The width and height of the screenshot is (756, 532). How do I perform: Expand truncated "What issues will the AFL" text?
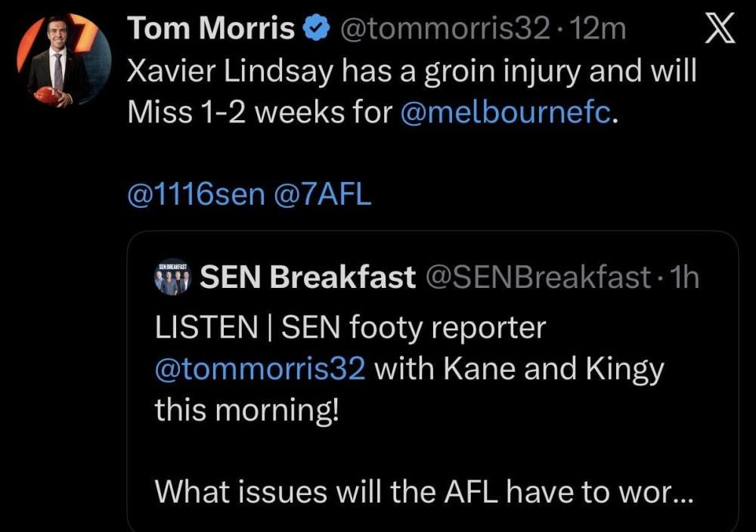point(422,492)
